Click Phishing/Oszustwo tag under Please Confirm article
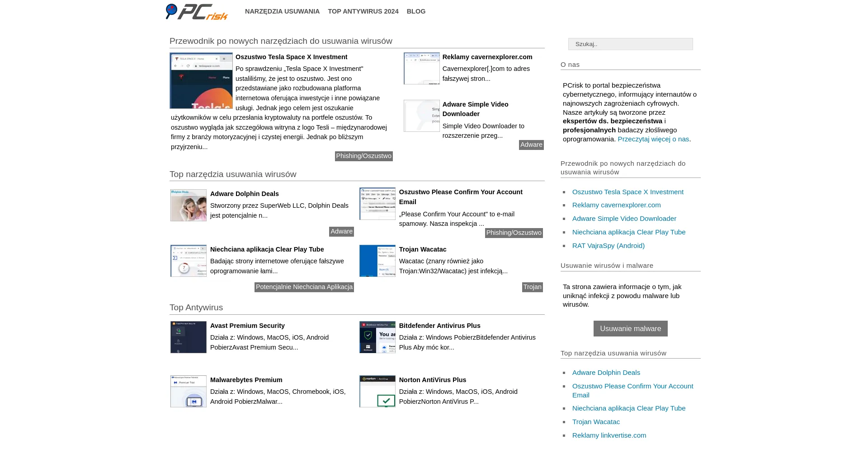 click(x=514, y=233)
